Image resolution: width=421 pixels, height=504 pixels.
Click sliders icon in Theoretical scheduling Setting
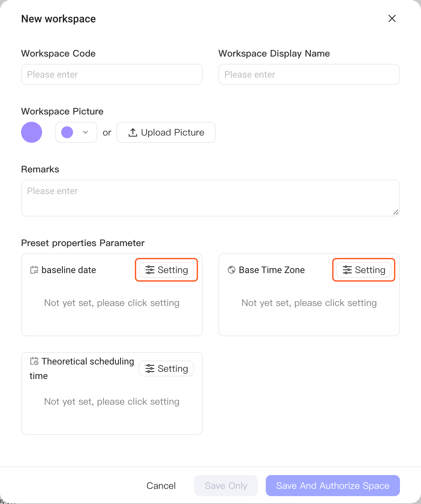click(x=150, y=368)
